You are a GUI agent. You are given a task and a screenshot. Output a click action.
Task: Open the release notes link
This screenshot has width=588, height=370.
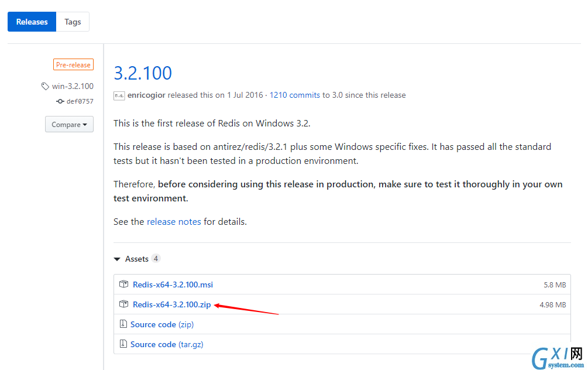[x=174, y=222]
